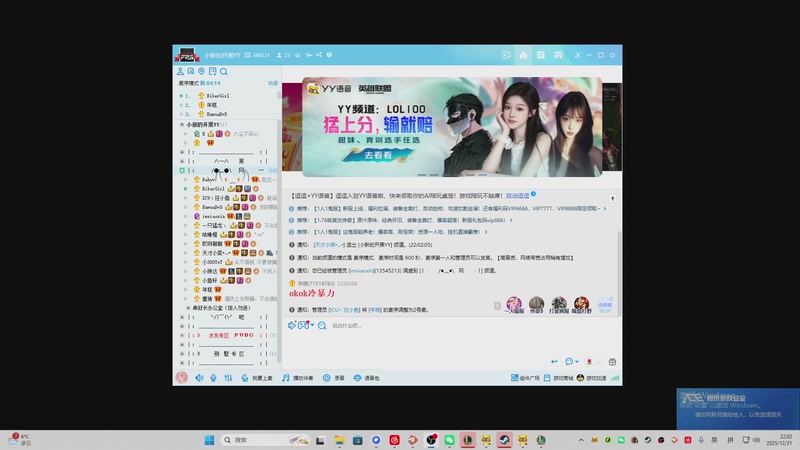Screen dimensions: 800x450
Task: Click the network signal strength icon
Action: (615, 378)
